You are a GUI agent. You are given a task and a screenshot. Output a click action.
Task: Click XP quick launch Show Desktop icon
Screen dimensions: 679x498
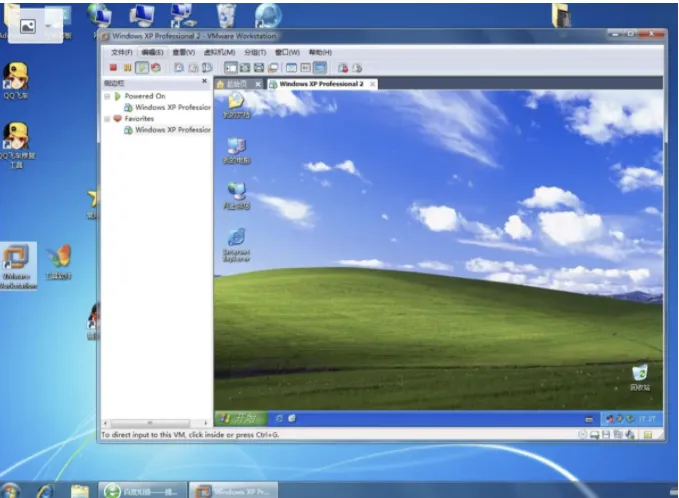point(292,418)
